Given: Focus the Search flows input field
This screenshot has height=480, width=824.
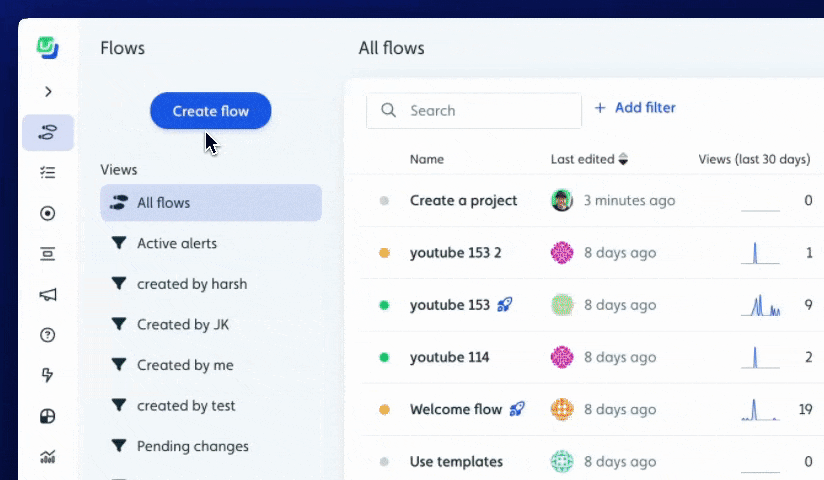Looking at the screenshot, I should pyautogui.click(x=474, y=110).
